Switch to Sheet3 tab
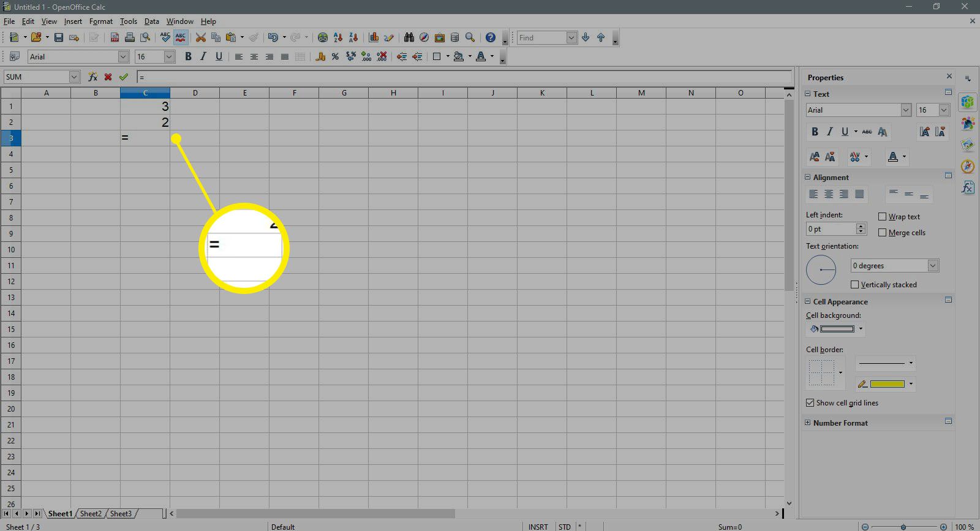This screenshot has width=980, height=531. 121,514
